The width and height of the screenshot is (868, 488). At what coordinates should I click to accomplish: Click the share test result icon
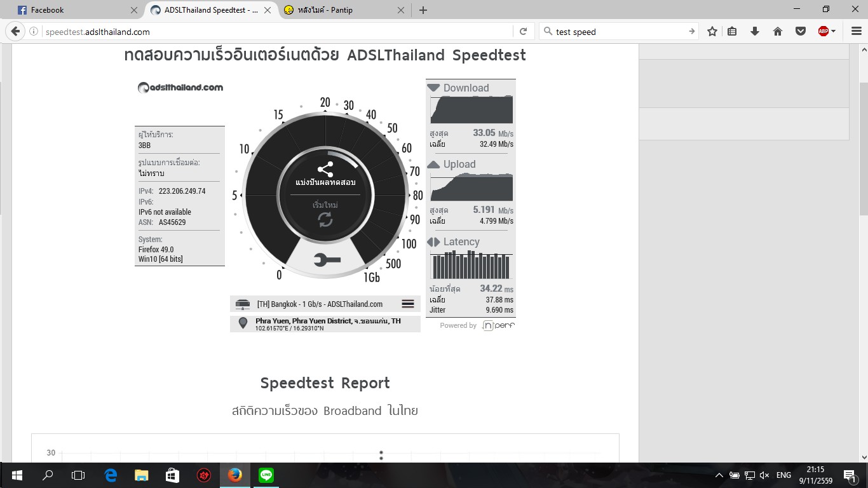(325, 169)
